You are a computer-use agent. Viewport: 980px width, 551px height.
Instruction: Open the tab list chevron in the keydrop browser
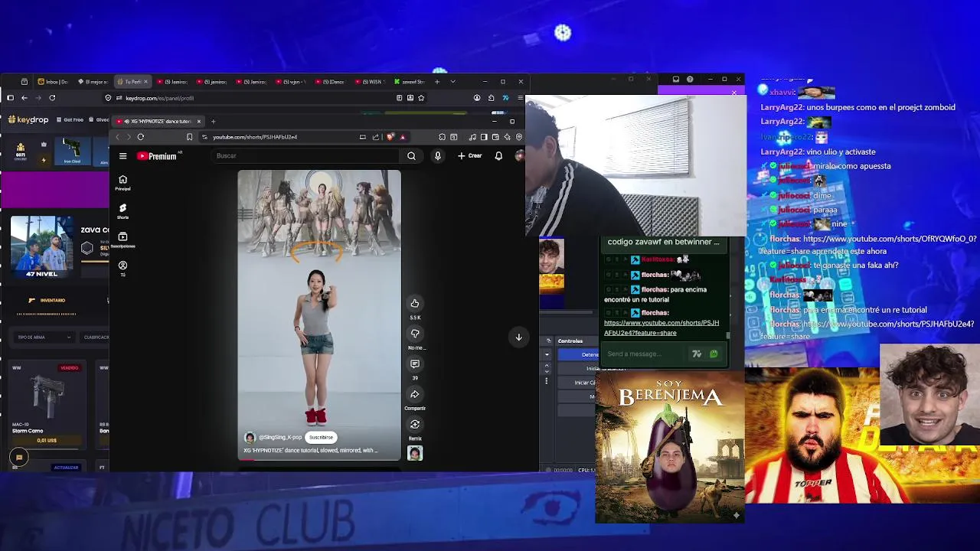(452, 81)
